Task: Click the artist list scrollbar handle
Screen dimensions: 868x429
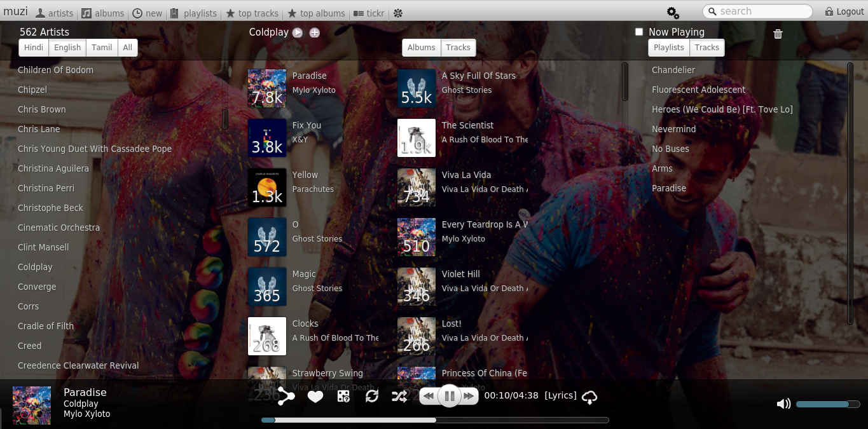Action: pyautogui.click(x=225, y=119)
